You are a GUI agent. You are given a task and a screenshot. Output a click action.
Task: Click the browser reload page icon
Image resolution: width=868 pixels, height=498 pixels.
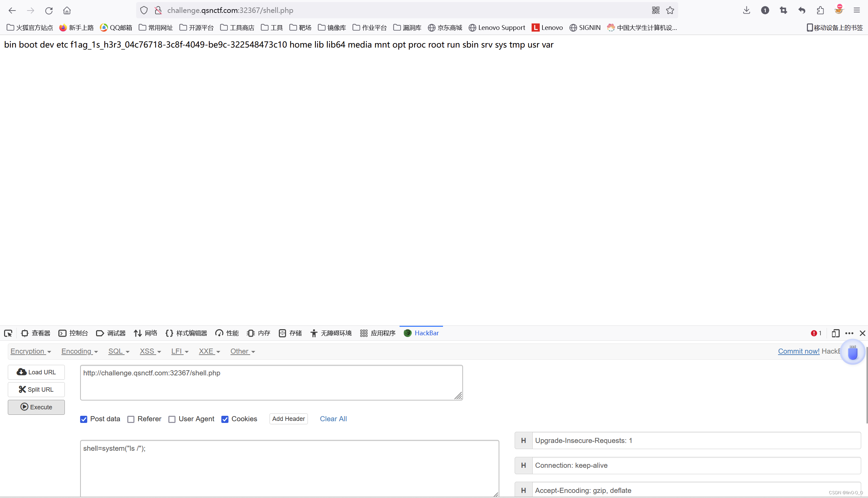pyautogui.click(x=49, y=10)
